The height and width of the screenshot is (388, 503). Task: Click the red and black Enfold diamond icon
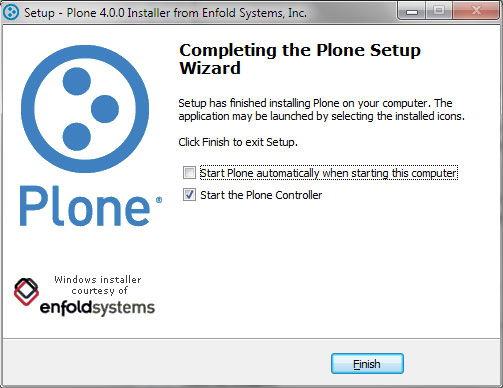pos(26,292)
